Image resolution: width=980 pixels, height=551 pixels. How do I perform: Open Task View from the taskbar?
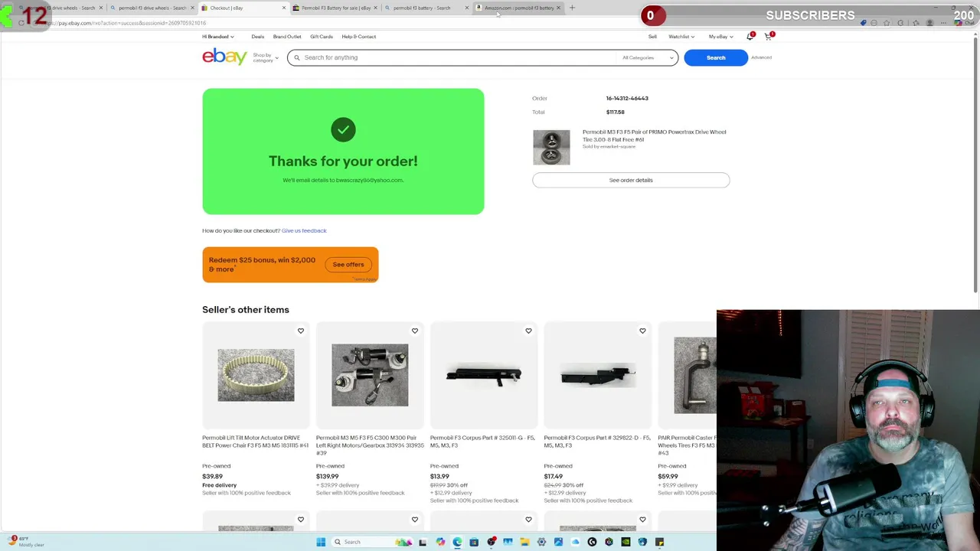pos(423,542)
